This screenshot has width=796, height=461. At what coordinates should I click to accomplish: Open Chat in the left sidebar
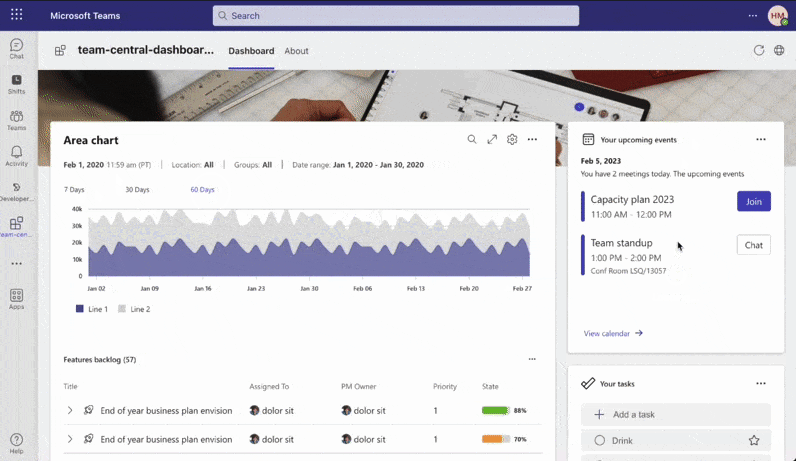point(16,49)
